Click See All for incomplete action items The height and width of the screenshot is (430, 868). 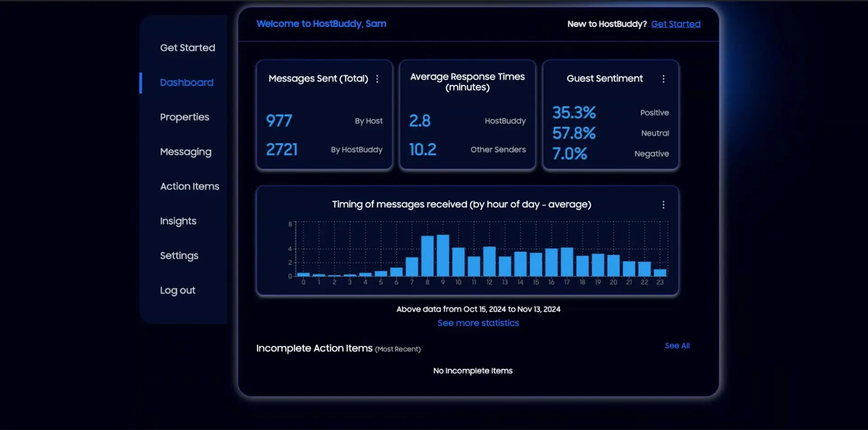pos(677,346)
